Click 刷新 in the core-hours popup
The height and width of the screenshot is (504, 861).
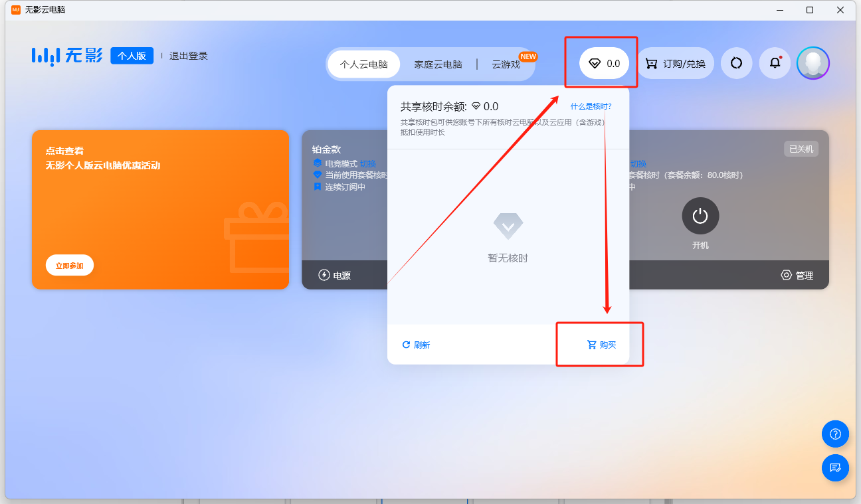(x=416, y=345)
